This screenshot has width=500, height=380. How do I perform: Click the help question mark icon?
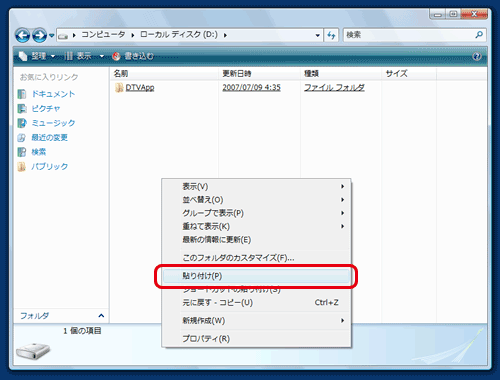click(477, 57)
